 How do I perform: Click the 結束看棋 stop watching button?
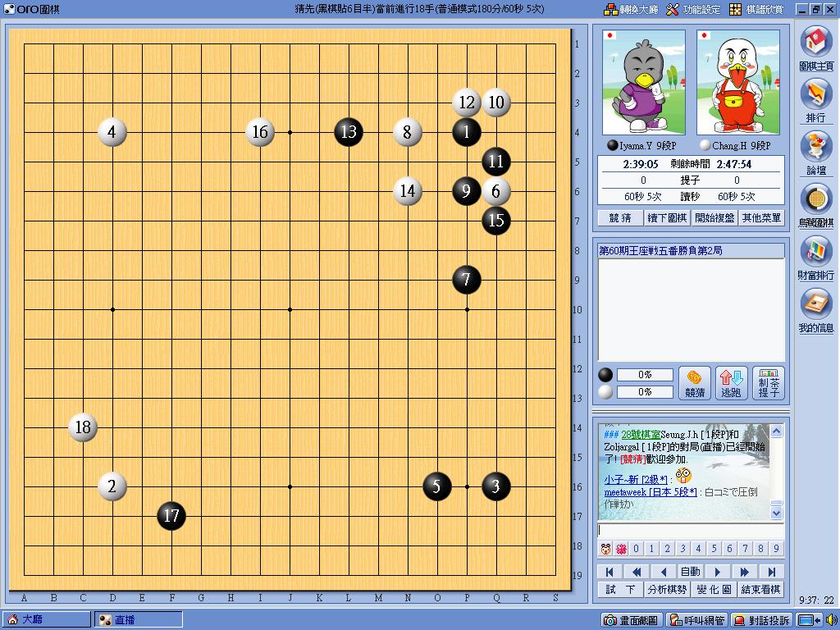760,589
